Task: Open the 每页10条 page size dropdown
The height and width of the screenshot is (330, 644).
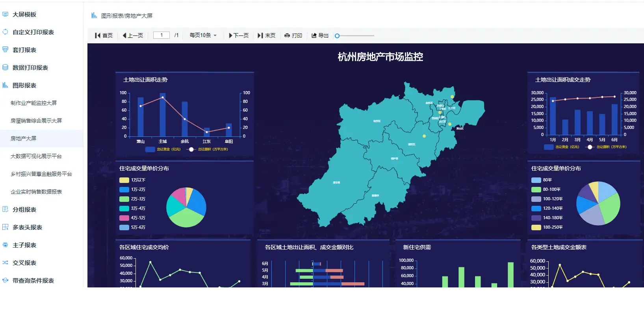Action: [203, 35]
